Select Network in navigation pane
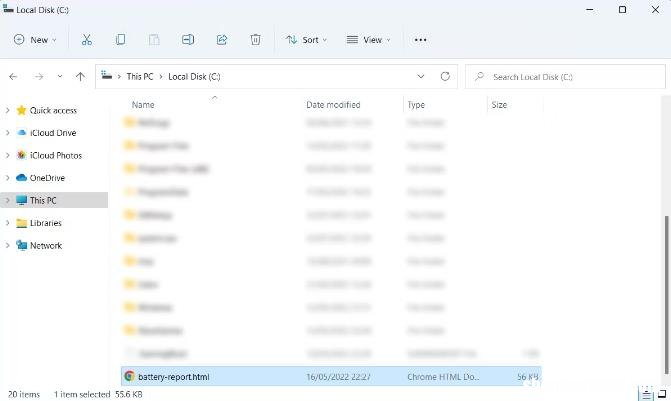Viewport: 671px width, 401px height. 46,246
